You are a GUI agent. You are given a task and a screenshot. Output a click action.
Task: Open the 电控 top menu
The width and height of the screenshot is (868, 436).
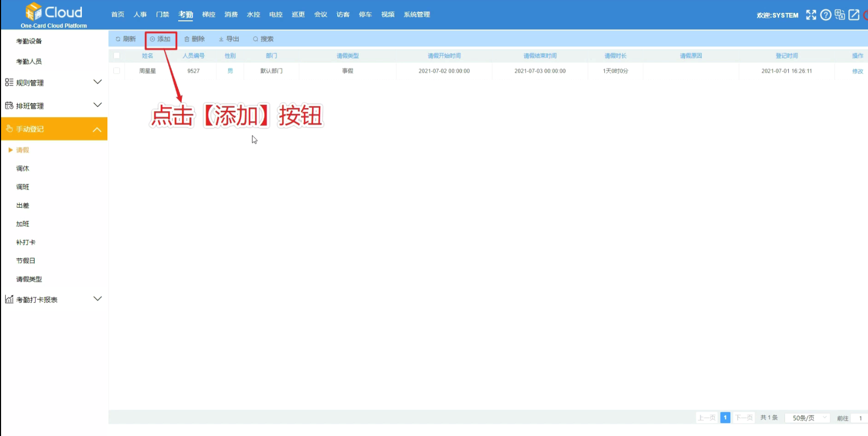(x=276, y=14)
